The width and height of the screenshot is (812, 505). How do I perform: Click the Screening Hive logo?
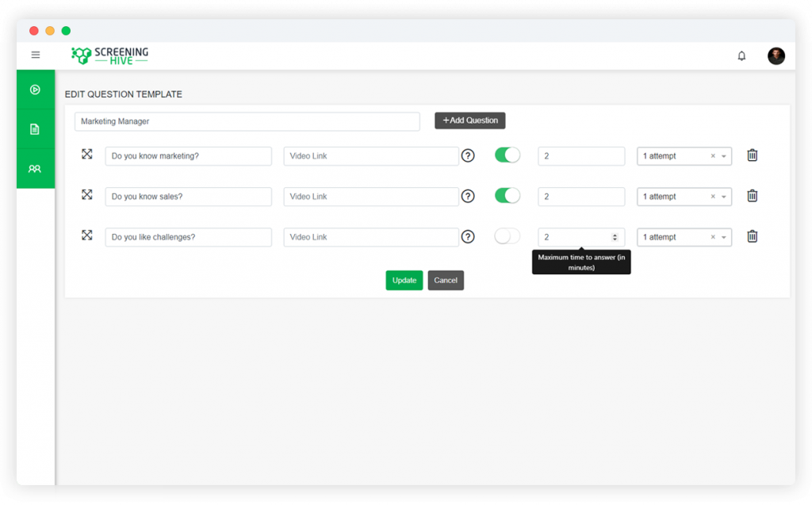109,55
